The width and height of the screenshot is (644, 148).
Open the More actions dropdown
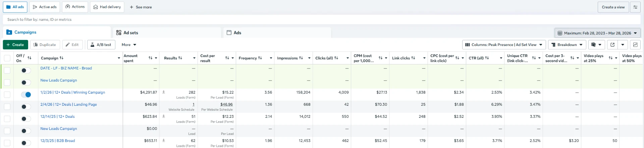(129, 45)
